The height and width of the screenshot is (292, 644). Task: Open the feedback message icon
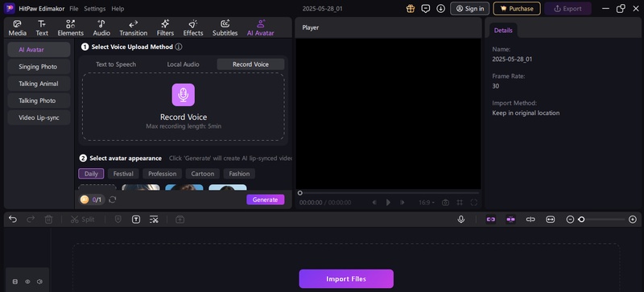tap(426, 8)
